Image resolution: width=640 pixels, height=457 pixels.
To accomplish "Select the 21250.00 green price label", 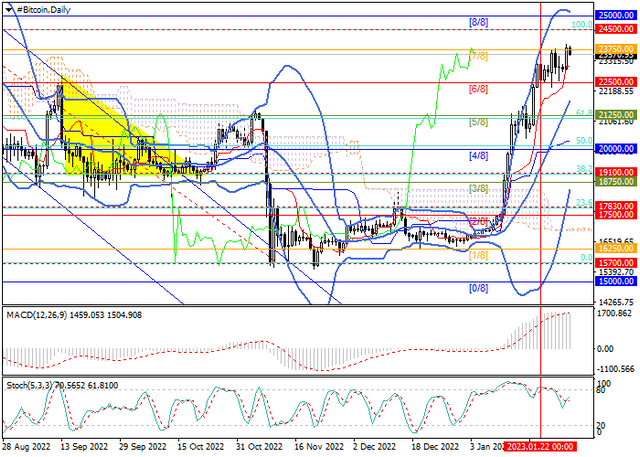I will tap(616, 115).
